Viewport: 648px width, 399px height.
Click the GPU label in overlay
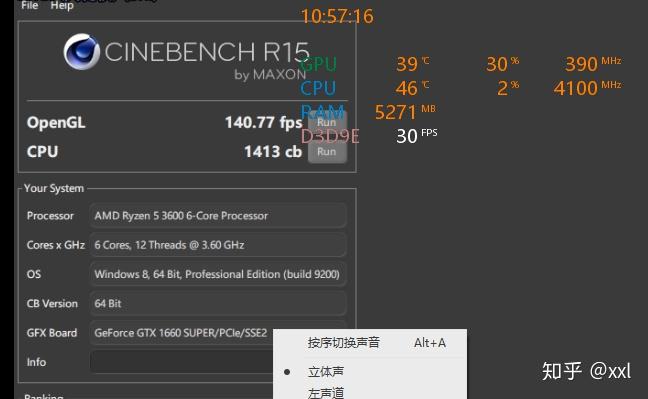pyautogui.click(x=318, y=64)
